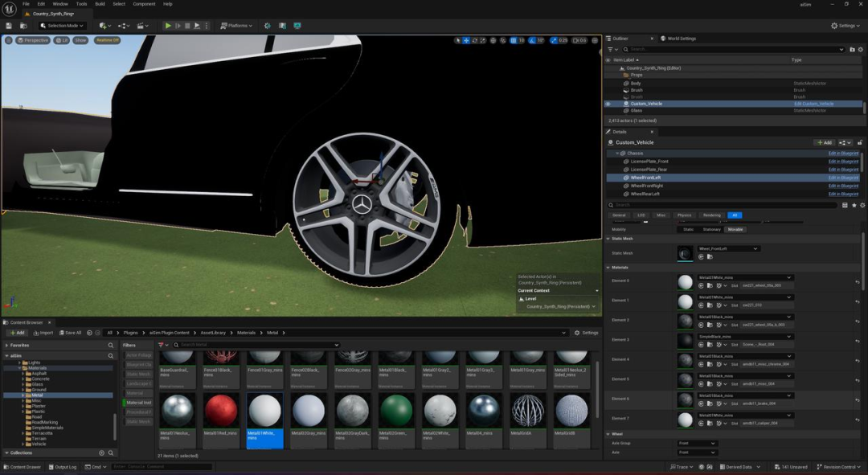868x475 pixels.
Task: Open the Selection Mode dropdown
Action: click(x=61, y=26)
